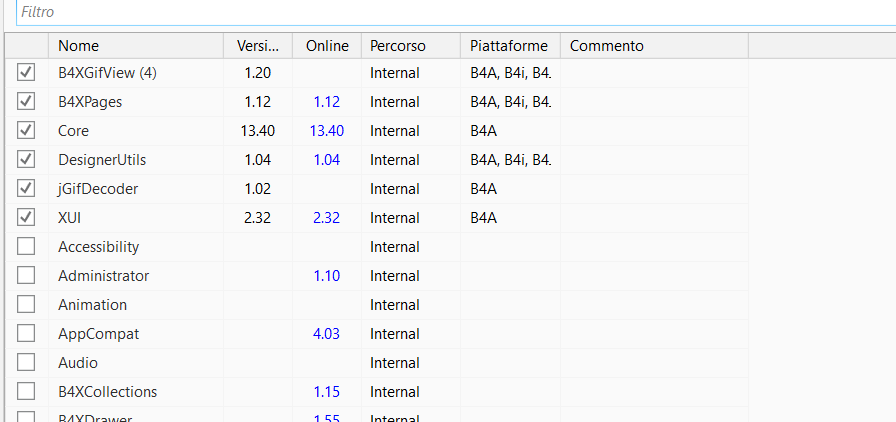Click platforms cell of B4XGifView row
Viewport: 896px width, 422px height.
pyautogui.click(x=511, y=73)
